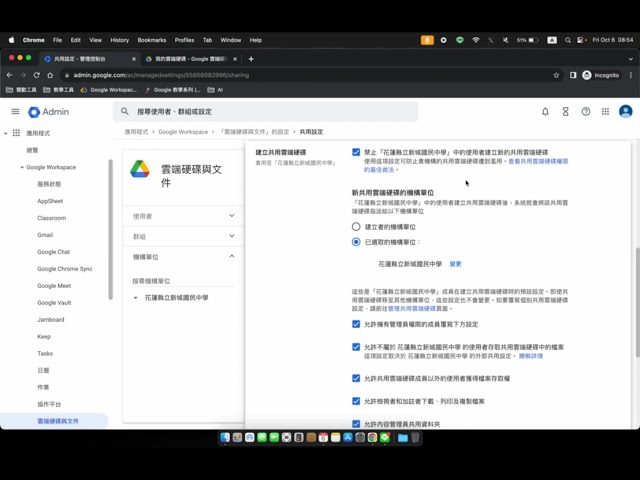Viewport: 640px width, 480px height.
Task: Click the Incognito profile button
Action: (x=601, y=75)
